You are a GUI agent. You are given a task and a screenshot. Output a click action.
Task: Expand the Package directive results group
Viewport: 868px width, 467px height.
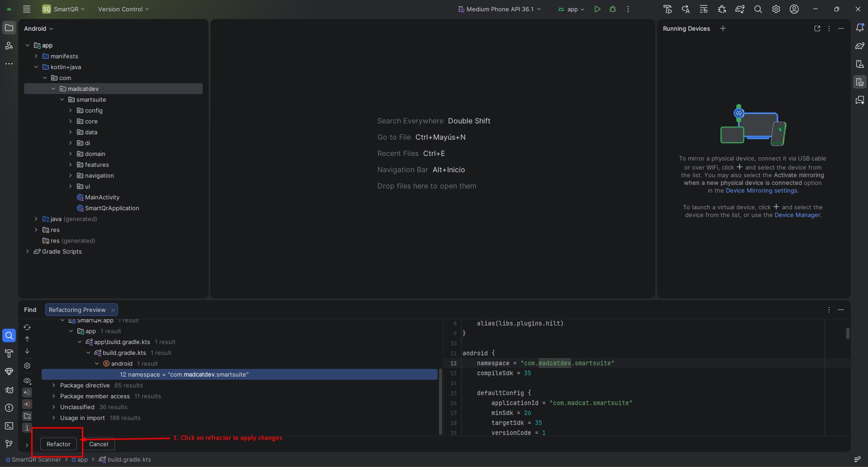tap(54, 385)
